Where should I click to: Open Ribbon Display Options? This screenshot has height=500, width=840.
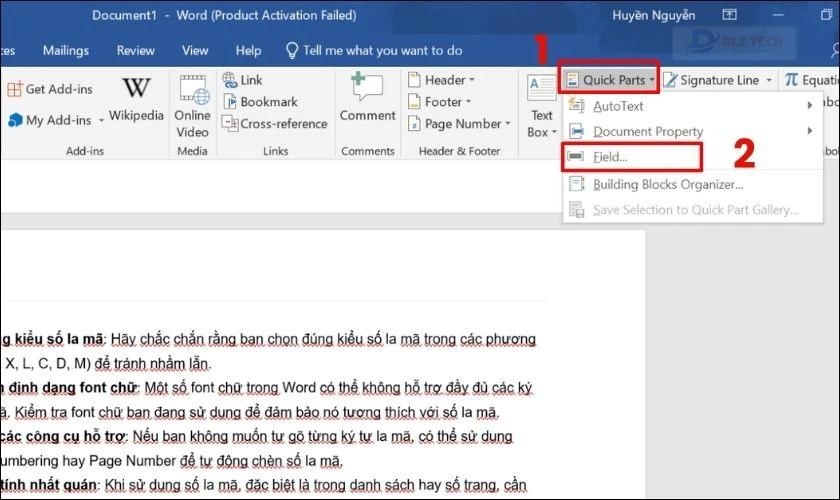[x=729, y=14]
